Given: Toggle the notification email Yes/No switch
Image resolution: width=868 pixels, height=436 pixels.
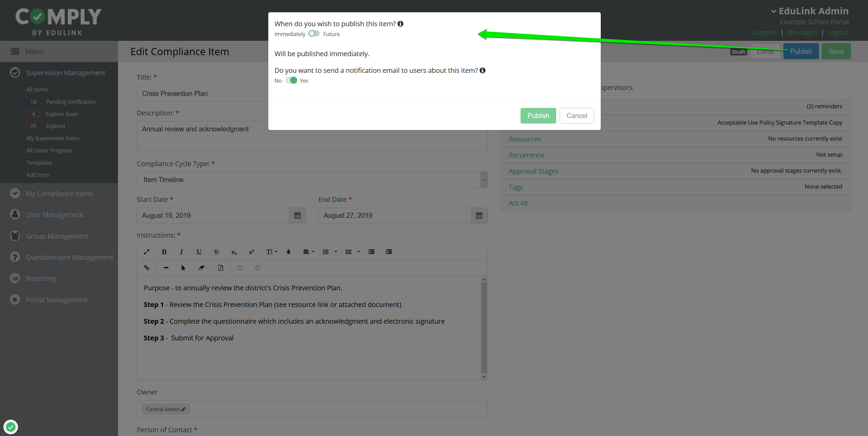Looking at the screenshot, I should (291, 80).
